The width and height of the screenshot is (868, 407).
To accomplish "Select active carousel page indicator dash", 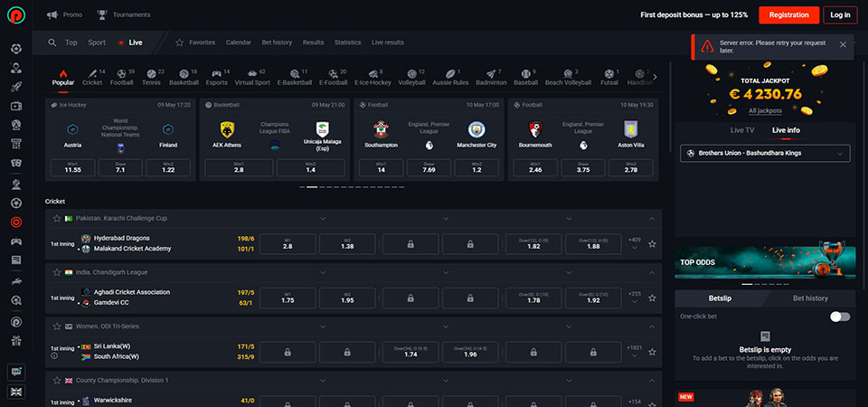I will 312,187.
